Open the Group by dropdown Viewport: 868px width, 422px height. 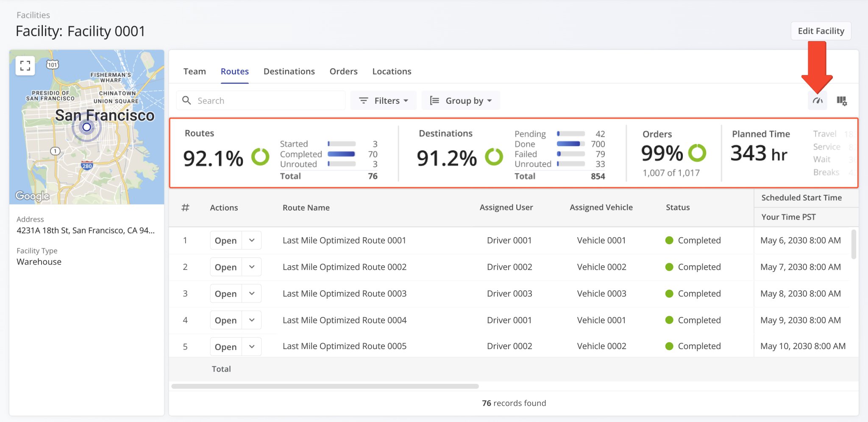tap(461, 101)
